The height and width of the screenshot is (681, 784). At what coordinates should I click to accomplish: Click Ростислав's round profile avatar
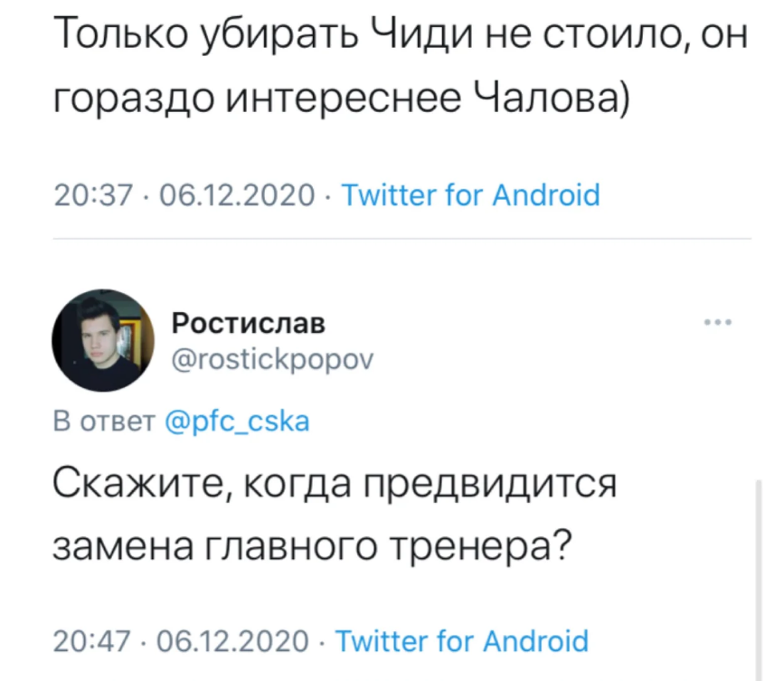102,340
